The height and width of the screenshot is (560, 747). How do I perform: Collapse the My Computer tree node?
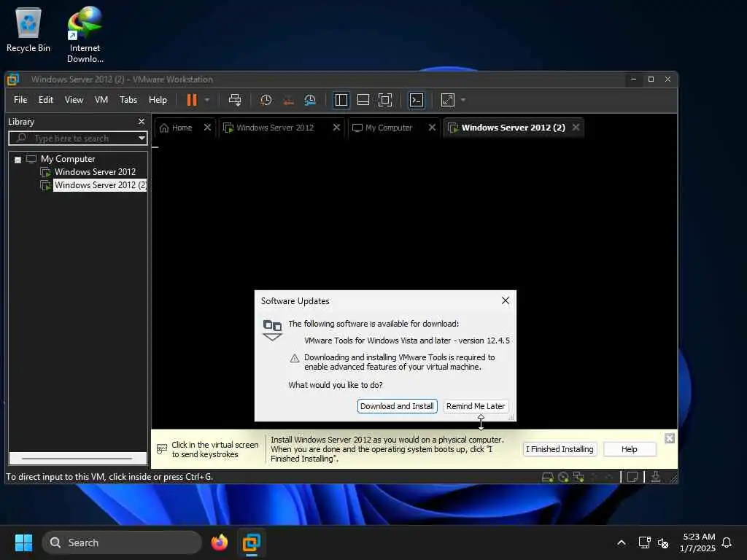point(18,160)
